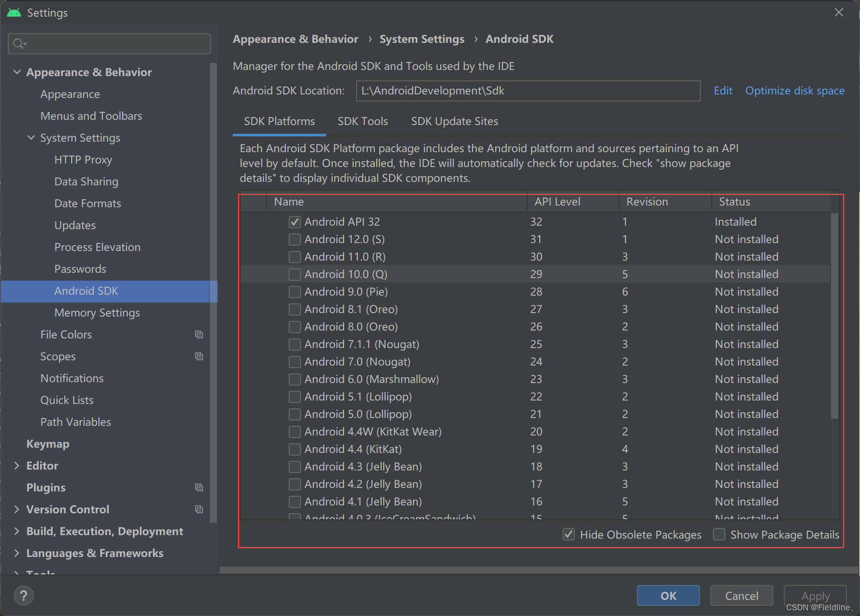Enable Show Package Details
The image size is (860, 616).
point(719,534)
